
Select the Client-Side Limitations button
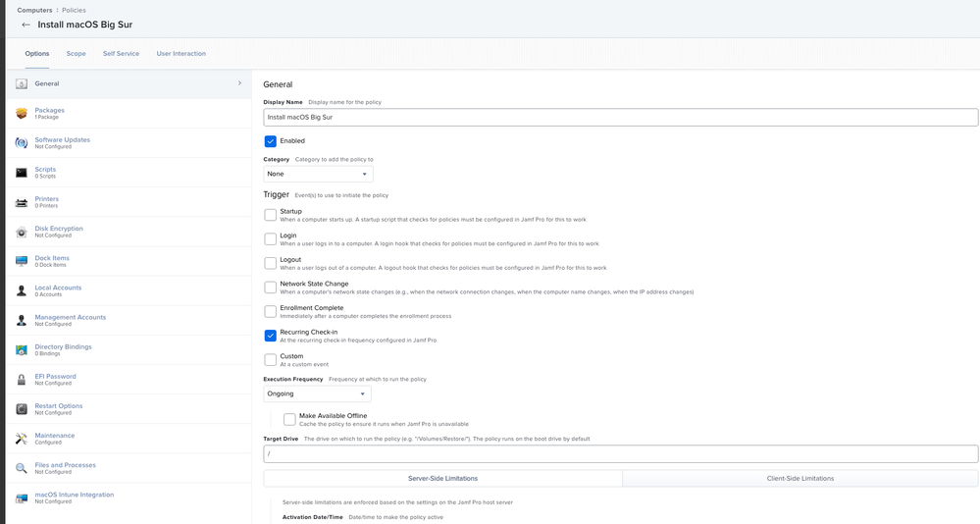800,478
